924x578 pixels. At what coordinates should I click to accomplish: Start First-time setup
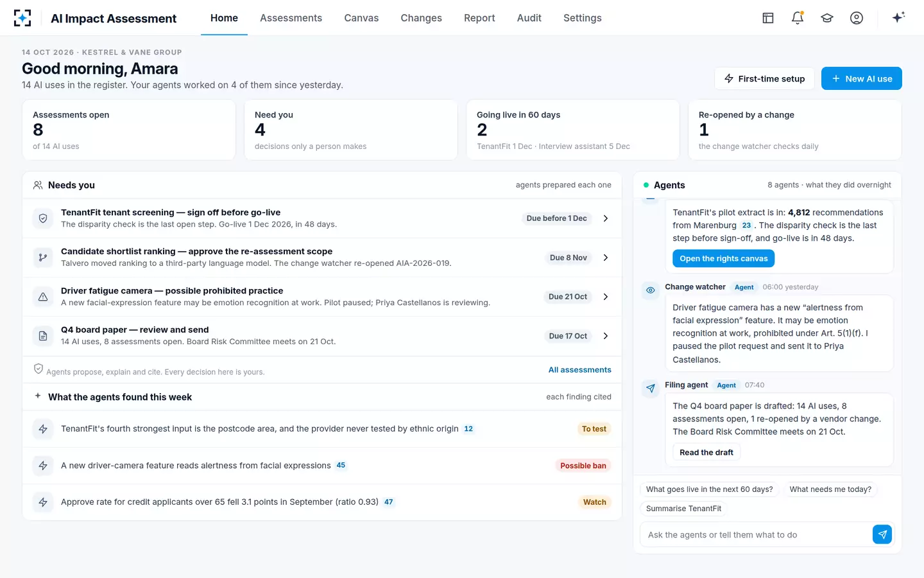point(764,78)
